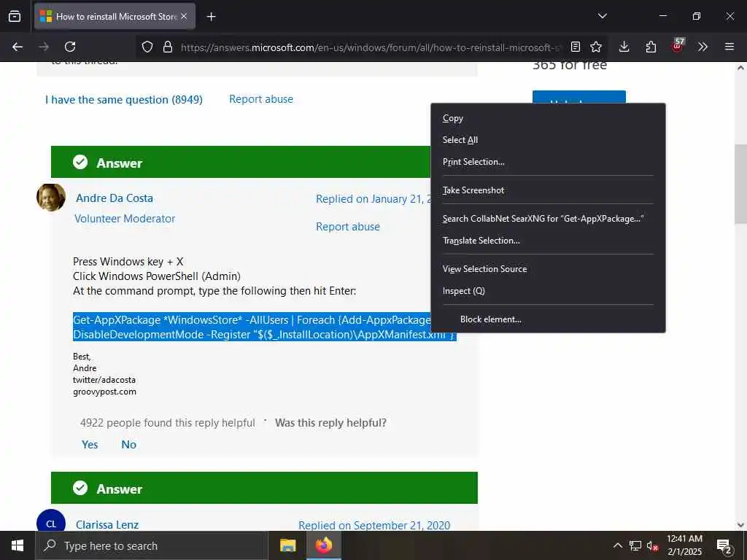Report abuse on Andre's answer
Image resolution: width=747 pixels, height=560 pixels.
point(348,227)
